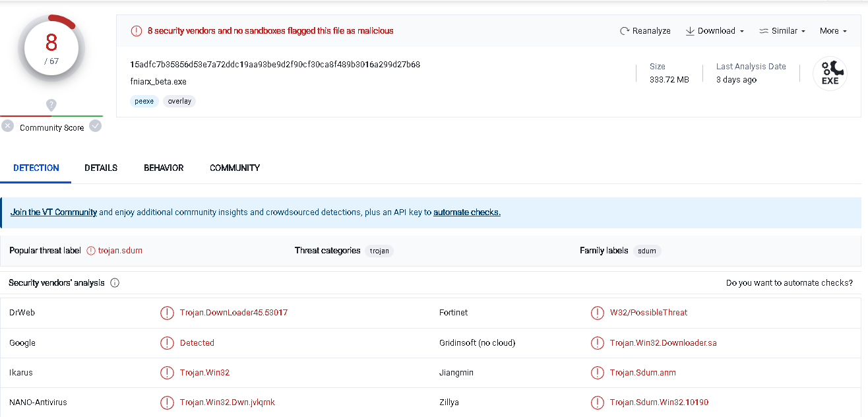Vote negative with the X community button

7,126
